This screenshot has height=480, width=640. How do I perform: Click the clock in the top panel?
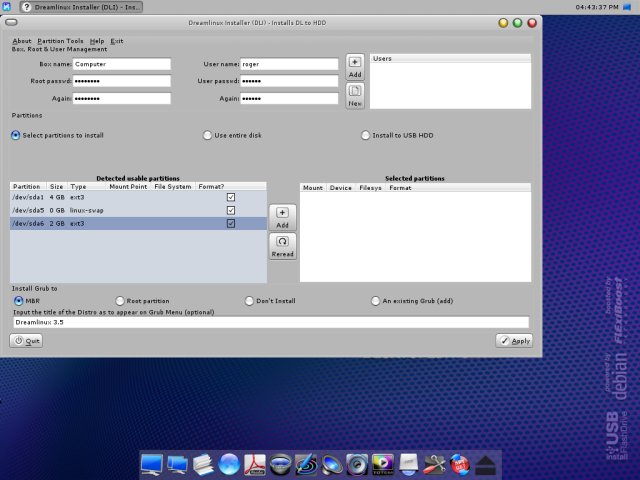tap(597, 7)
